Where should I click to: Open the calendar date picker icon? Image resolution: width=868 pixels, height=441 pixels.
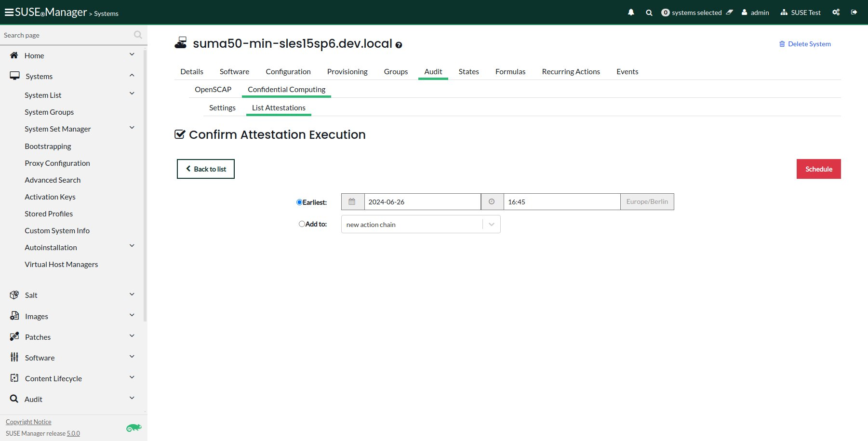[352, 202]
